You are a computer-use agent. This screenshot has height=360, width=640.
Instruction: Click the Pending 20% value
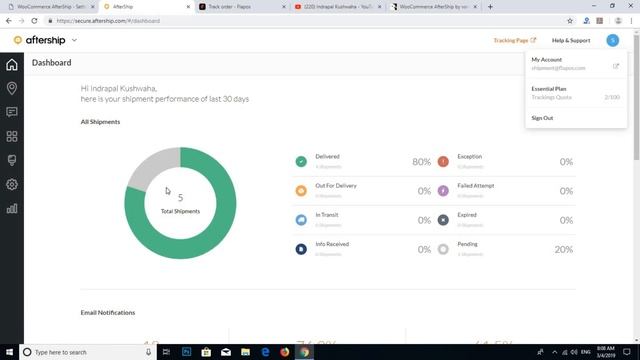(563, 249)
